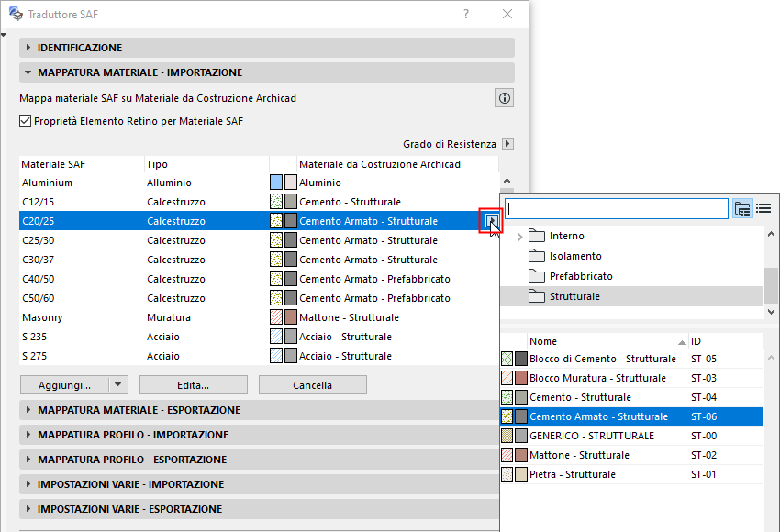
Task: Click blue fill swatch in Aluminium row
Action: (x=276, y=183)
